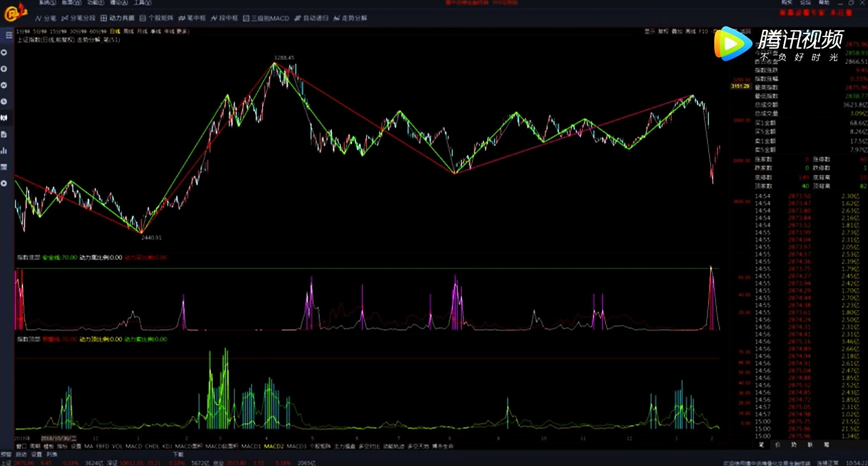Select the CHDL indicator tab
868x466 pixels.
[x=152, y=446]
